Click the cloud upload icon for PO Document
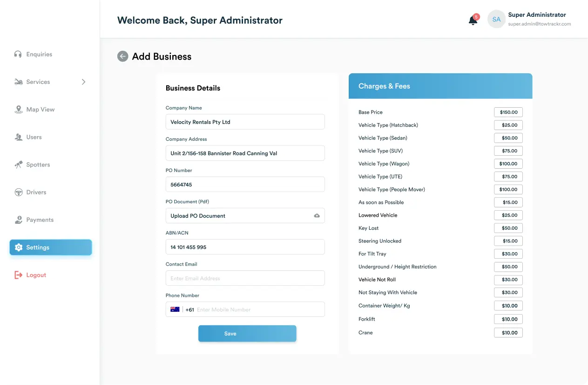The image size is (588, 385). pyautogui.click(x=317, y=216)
